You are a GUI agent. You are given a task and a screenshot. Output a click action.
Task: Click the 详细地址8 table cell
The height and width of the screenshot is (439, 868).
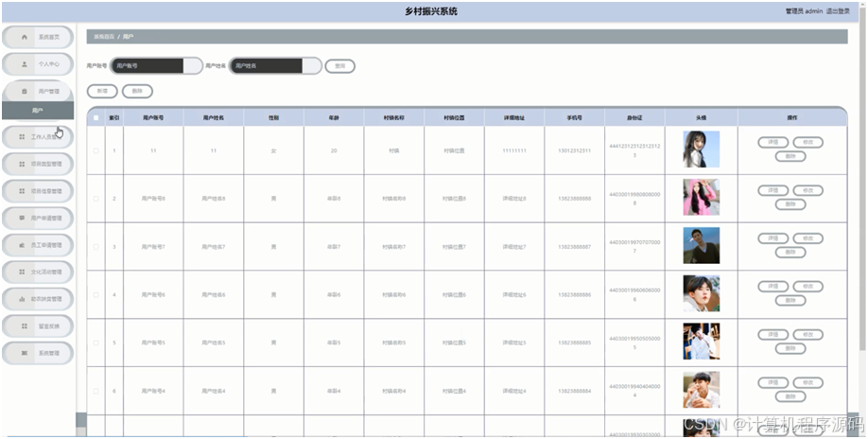tap(514, 198)
